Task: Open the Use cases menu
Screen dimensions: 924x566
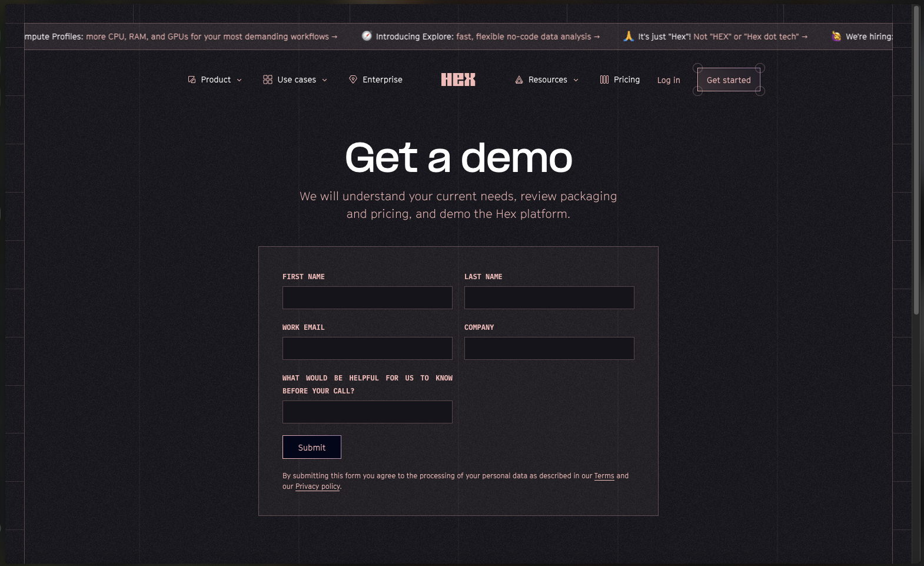Action: click(x=295, y=80)
